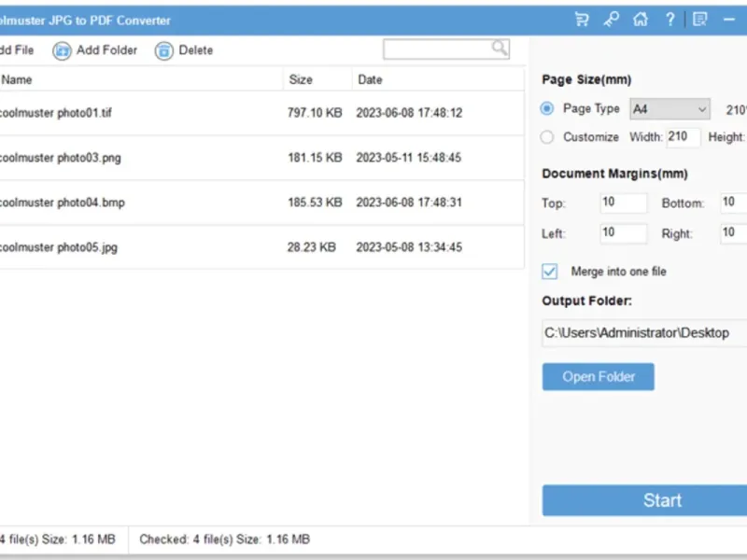
Task: Click the Add File button
Action: tap(16, 50)
